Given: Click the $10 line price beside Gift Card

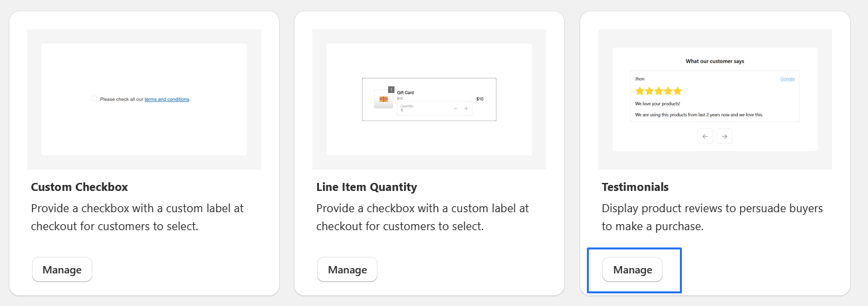Looking at the screenshot, I should [x=480, y=99].
